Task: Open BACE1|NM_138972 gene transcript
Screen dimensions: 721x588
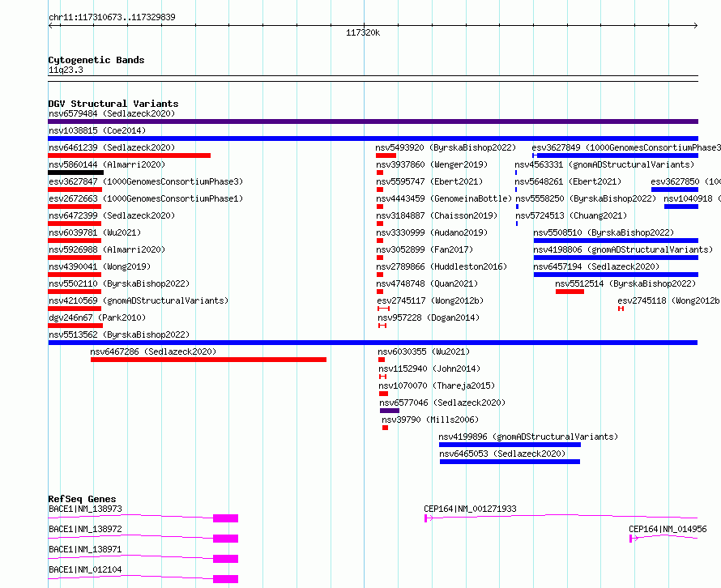Action: (x=86, y=529)
